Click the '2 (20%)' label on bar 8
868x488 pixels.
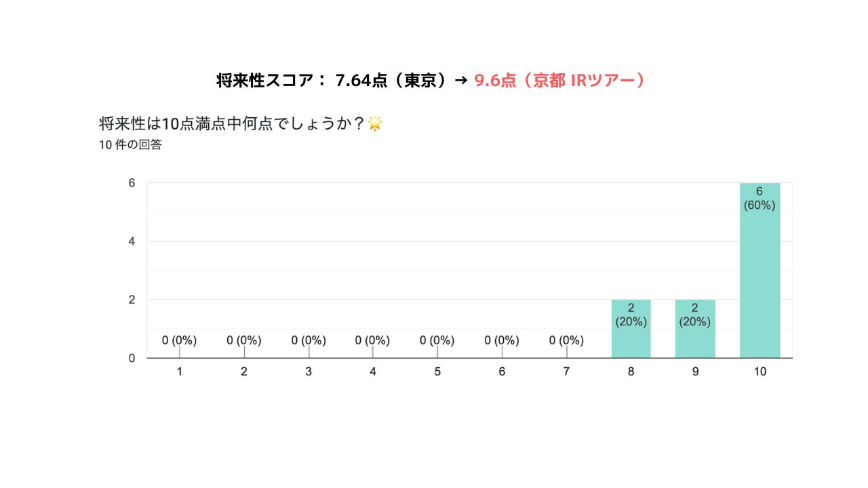pos(631,315)
